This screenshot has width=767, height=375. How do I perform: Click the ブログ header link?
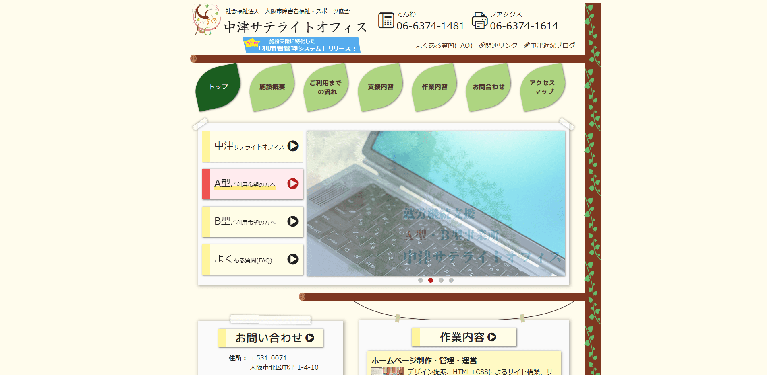[549, 45]
